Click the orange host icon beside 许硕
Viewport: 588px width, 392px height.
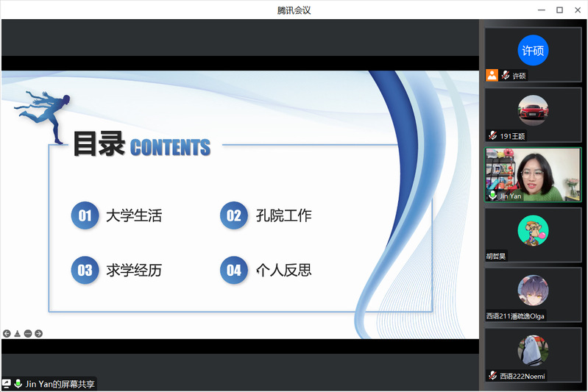tap(492, 75)
